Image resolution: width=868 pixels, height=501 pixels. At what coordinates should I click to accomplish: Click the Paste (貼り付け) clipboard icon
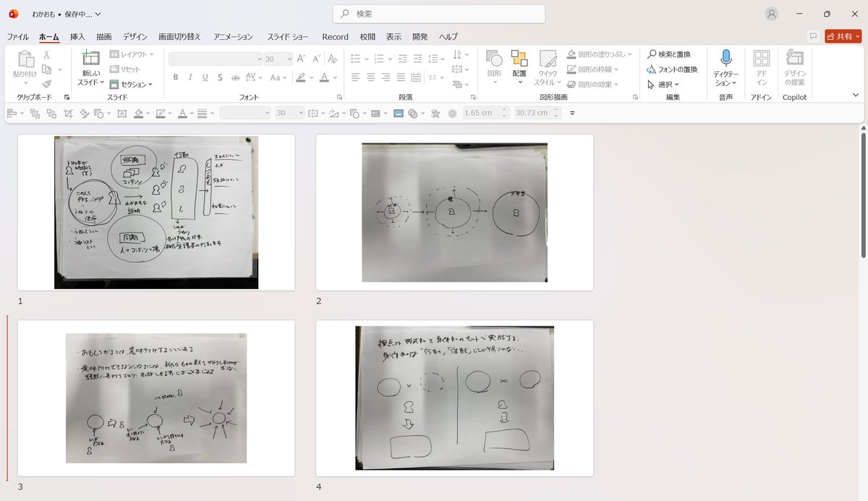25,59
